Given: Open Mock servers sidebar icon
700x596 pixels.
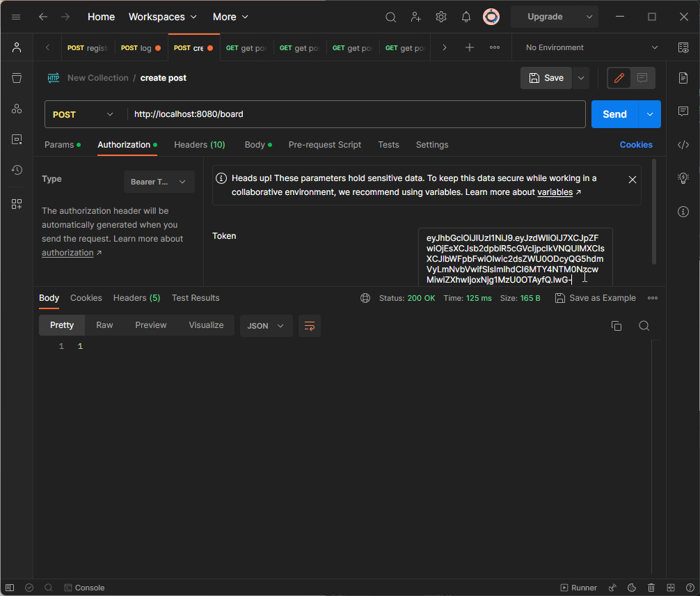Looking at the screenshot, I should (x=17, y=139).
